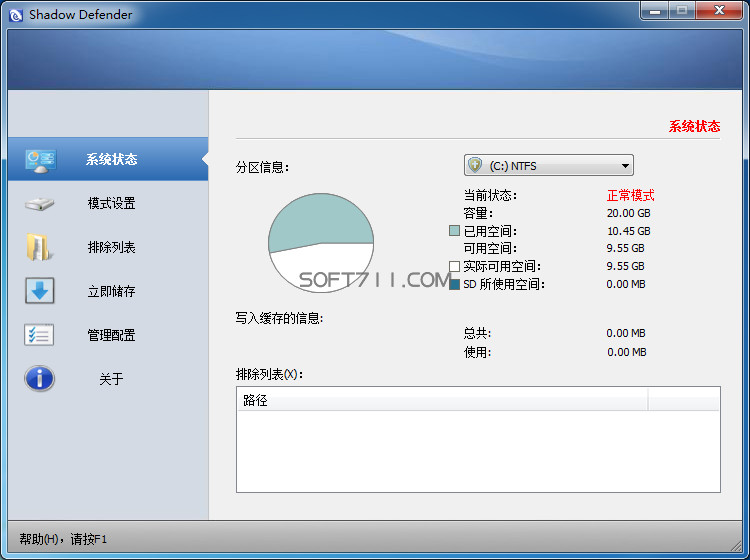Click the 0.00 MB SD used space value
The image size is (750, 560).
point(626,285)
